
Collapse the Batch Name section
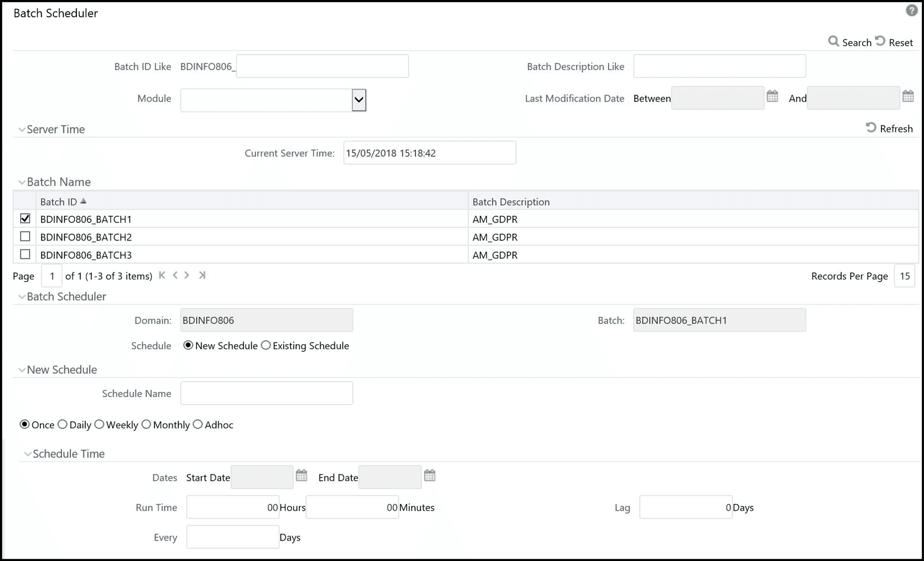pyautogui.click(x=22, y=181)
